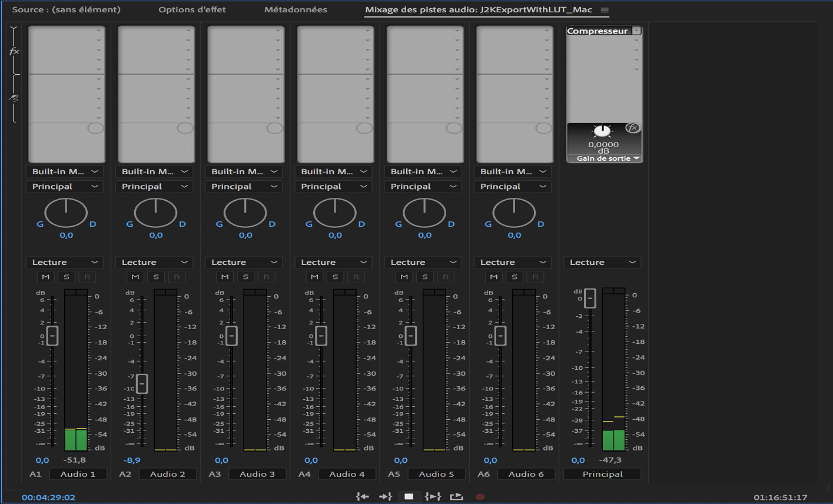Open Principal track Lecture automation dropdown
Viewport: 833px width, 504px height.
coord(602,262)
